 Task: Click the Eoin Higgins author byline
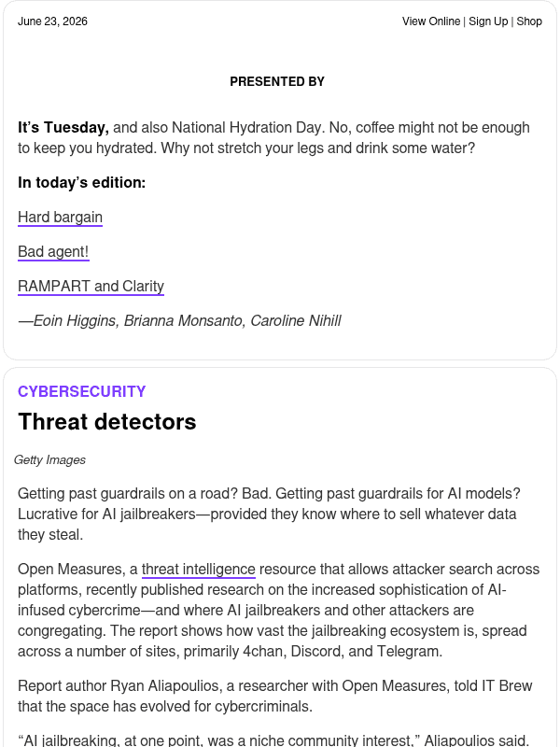point(179,320)
